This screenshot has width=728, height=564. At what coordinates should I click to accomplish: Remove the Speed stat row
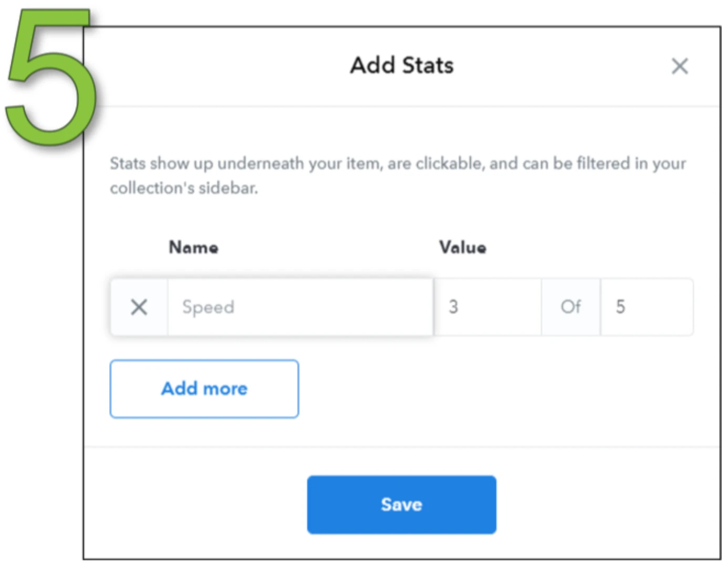point(139,307)
